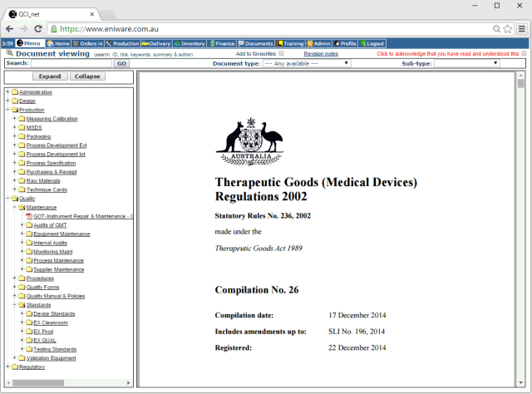The height and width of the screenshot is (394, 532).
Task: Tick the Add to favourites checkbox
Action: click(x=281, y=53)
